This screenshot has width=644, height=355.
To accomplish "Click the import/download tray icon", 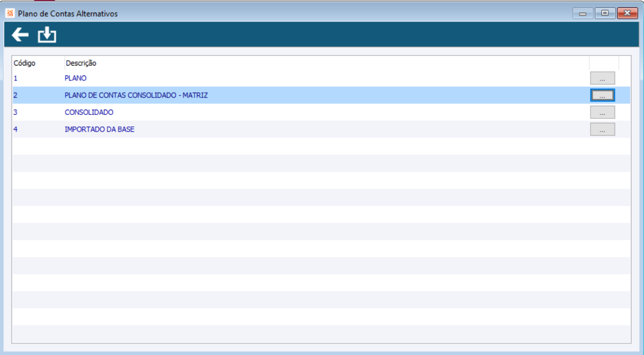I will point(47,35).
